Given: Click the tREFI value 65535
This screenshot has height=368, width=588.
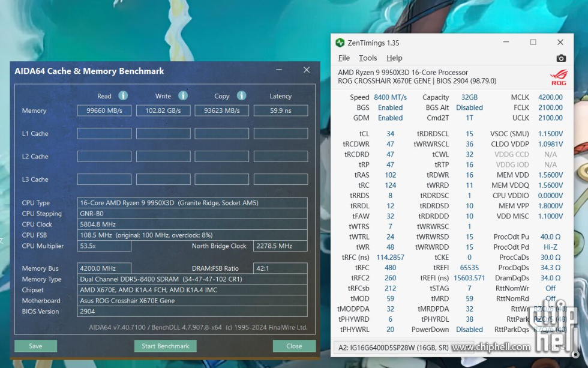Looking at the screenshot, I should point(469,268).
